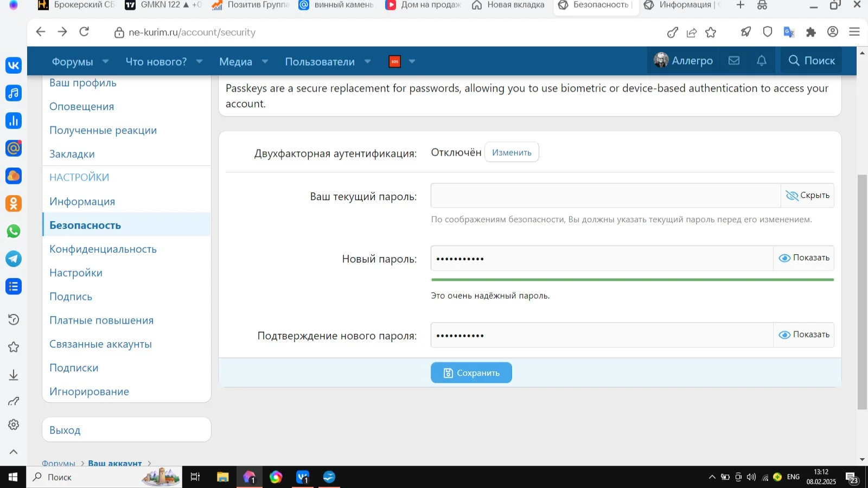Open WhatsApp from the sidebar
This screenshot has height=488, width=868.
13,232
